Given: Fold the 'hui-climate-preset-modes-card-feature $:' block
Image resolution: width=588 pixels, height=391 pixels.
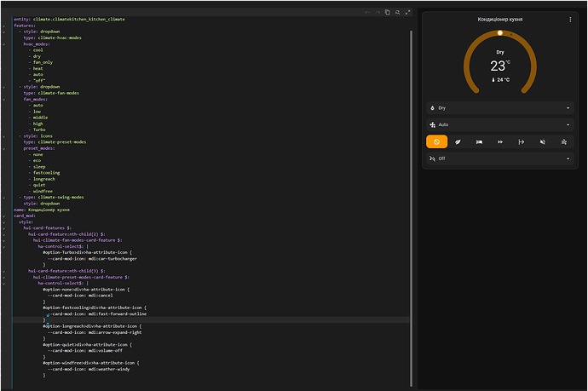Looking at the screenshot, I should click(3, 278).
